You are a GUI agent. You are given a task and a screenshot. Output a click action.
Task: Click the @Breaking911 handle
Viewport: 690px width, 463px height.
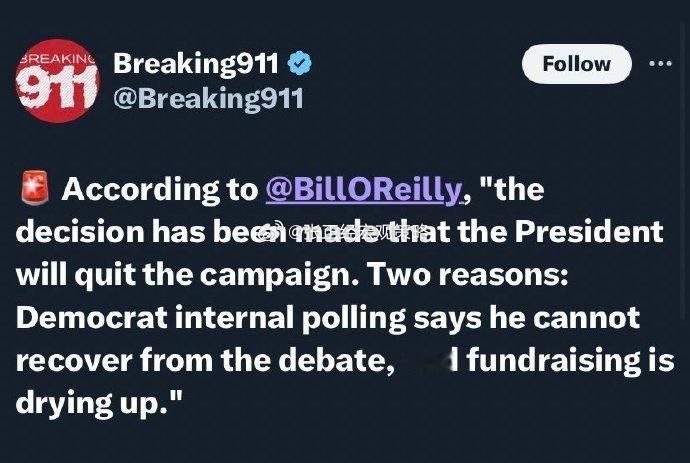[x=208, y=97]
